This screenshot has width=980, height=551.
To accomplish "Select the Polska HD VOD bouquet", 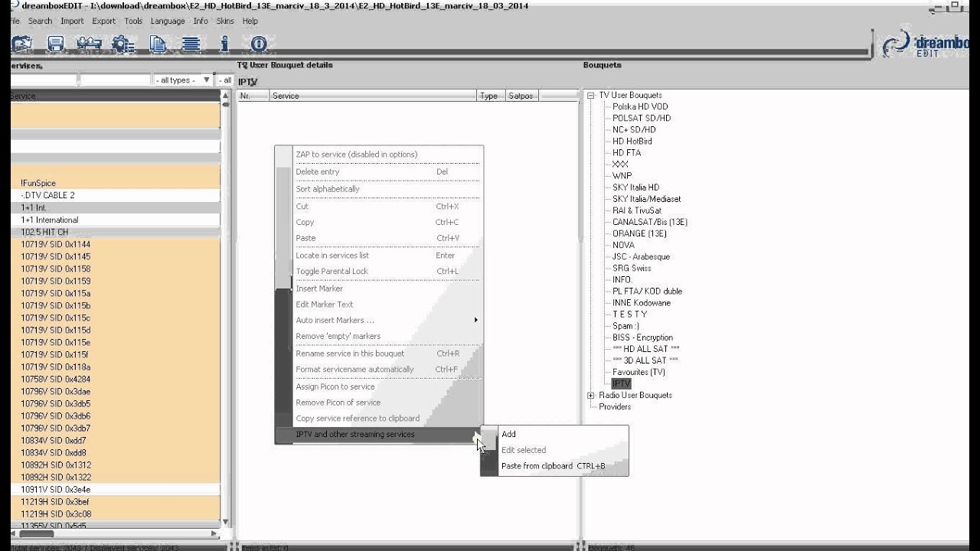I will [640, 107].
